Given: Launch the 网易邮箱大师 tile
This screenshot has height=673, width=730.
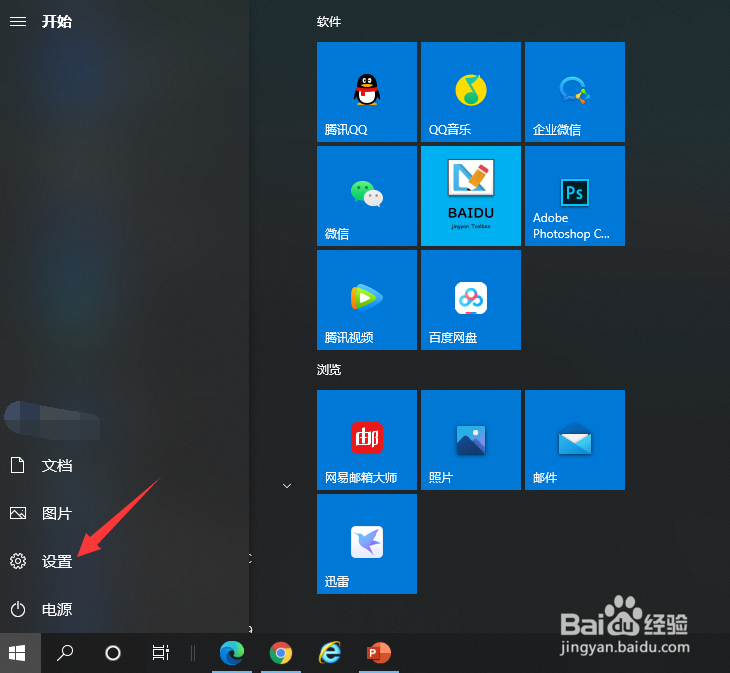Looking at the screenshot, I should tap(367, 440).
